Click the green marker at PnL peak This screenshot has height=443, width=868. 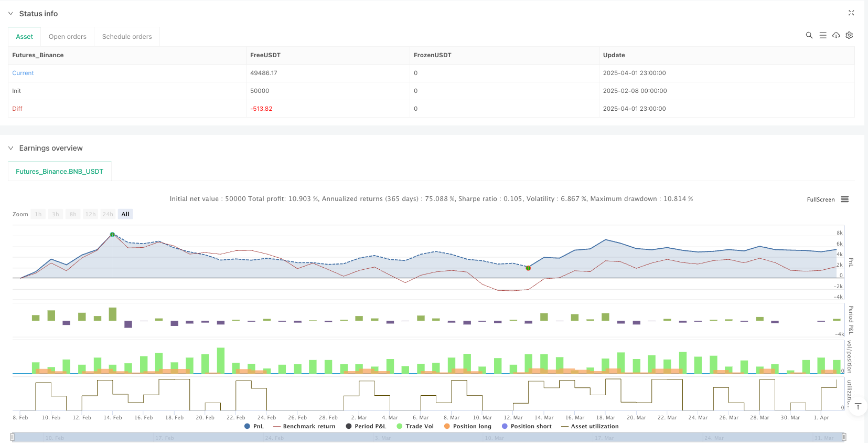point(112,235)
